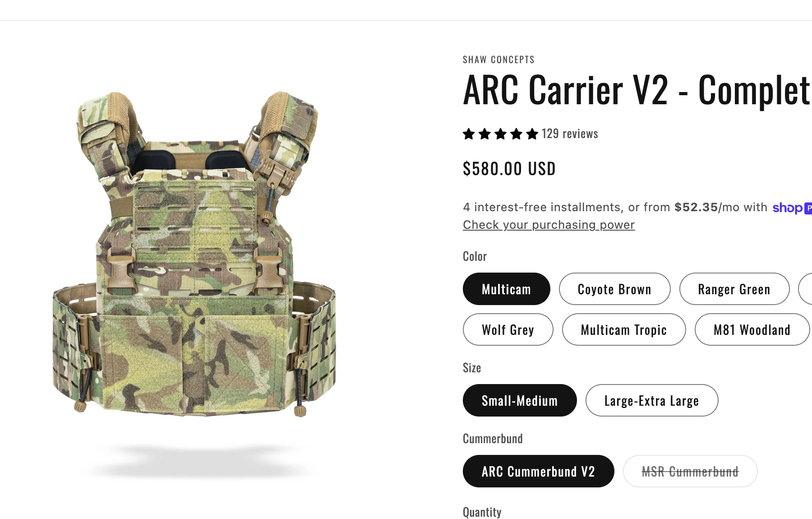The image size is (812, 519).
Task: Open Check your purchasing power link
Action: 549,225
